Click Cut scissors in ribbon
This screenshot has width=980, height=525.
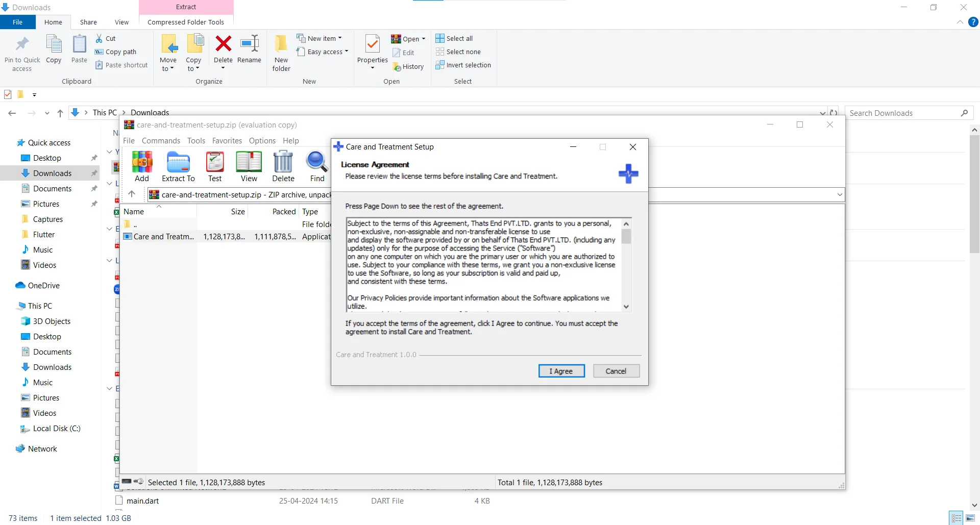coord(106,38)
